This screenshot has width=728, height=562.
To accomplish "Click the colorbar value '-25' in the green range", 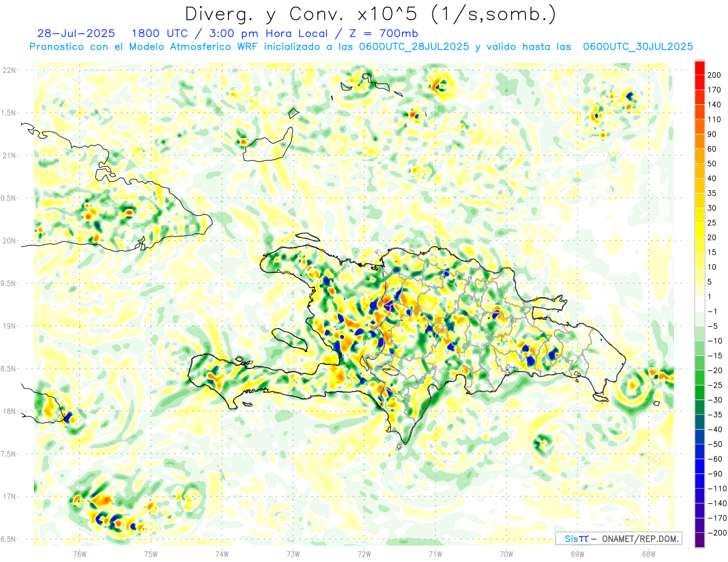I will tap(716, 385).
